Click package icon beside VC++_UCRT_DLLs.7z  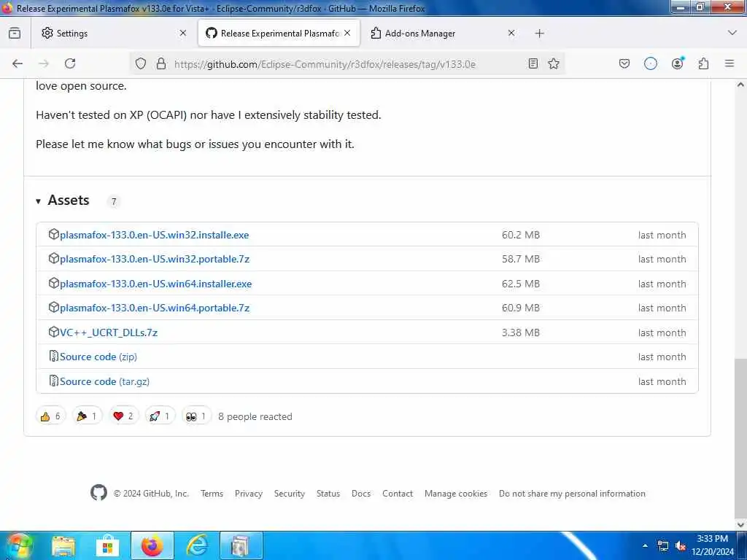point(53,332)
